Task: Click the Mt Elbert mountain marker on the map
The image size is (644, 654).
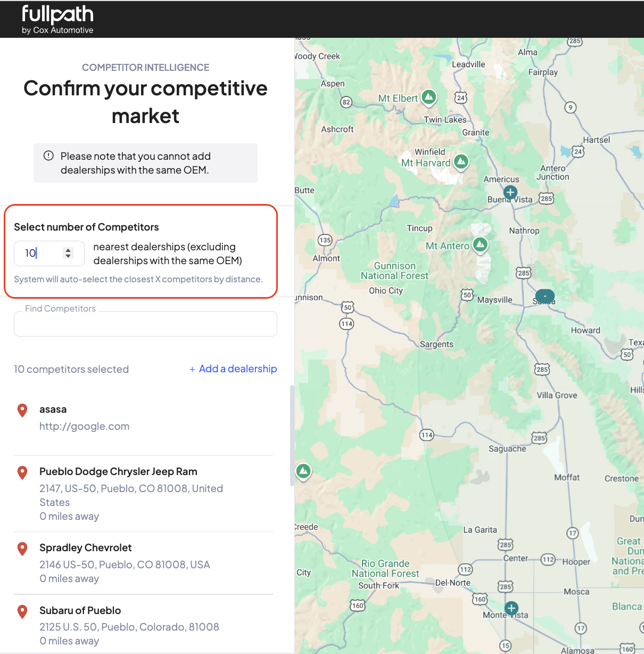Action: [x=429, y=97]
